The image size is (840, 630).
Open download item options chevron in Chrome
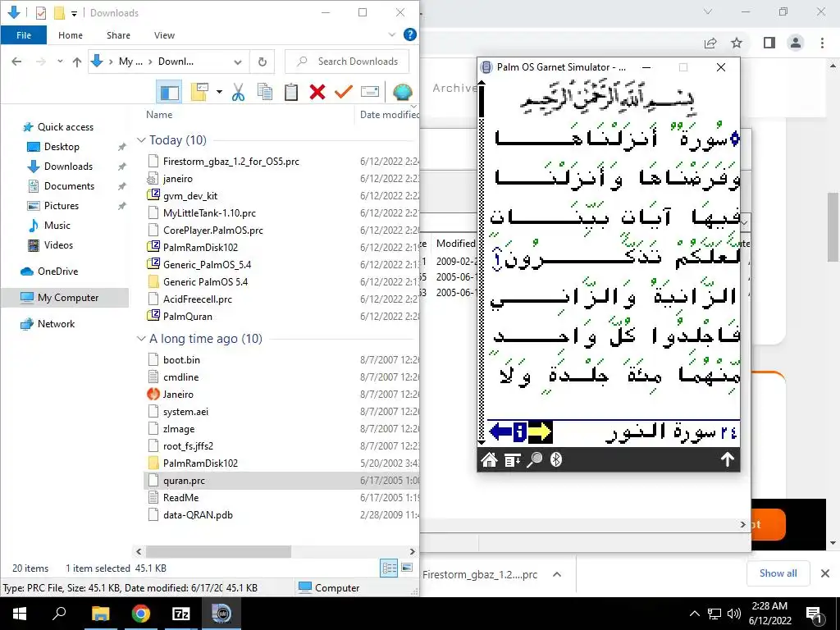557,574
